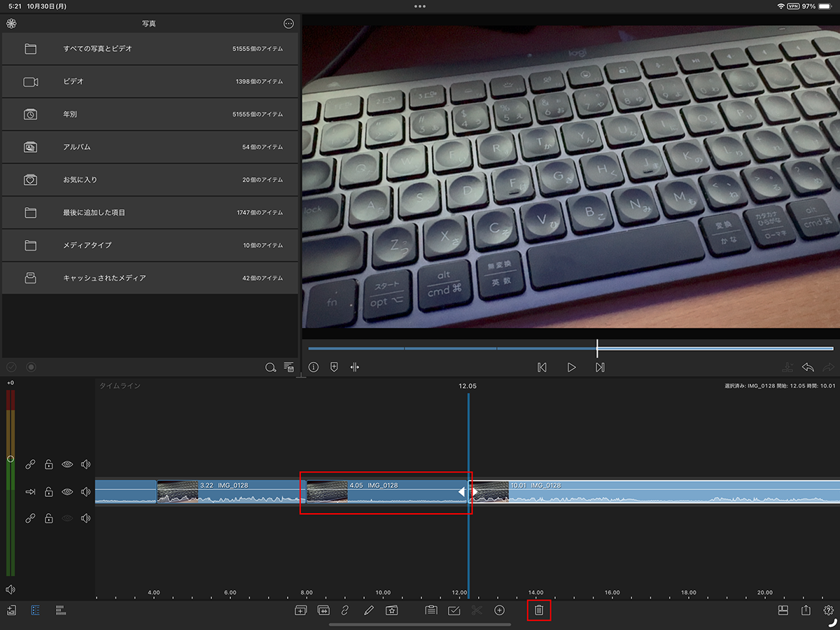Click the undo arrow
Image resolution: width=840 pixels, height=630 pixels.
808,367
